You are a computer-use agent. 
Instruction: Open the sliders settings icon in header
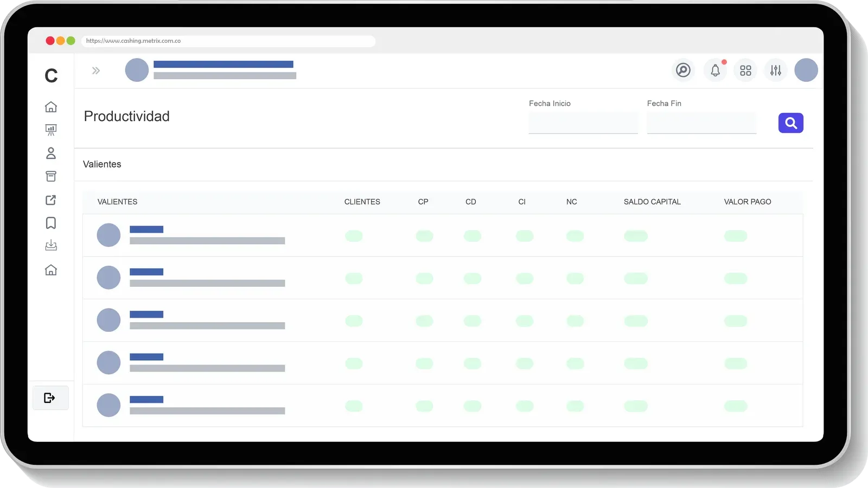(776, 70)
